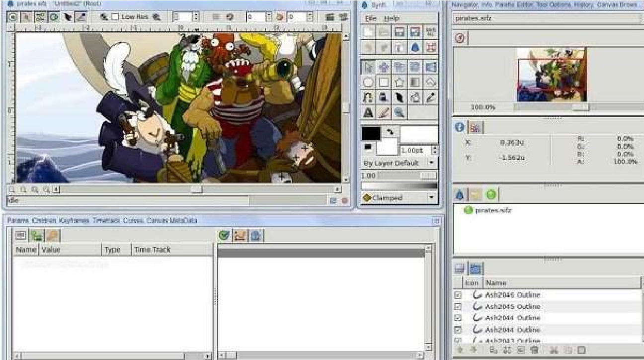Click the Time Track column header
This screenshot has width=644, height=360.
pos(152,250)
